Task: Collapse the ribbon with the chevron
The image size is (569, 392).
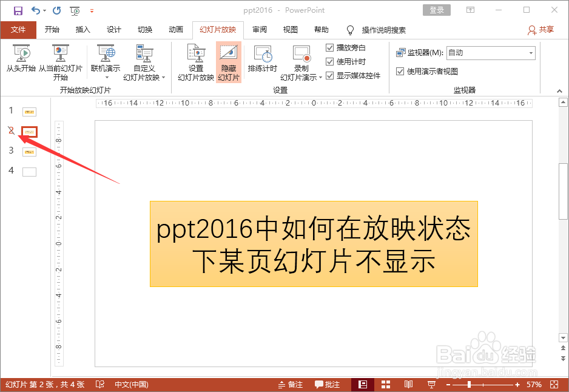Action: pos(559,91)
